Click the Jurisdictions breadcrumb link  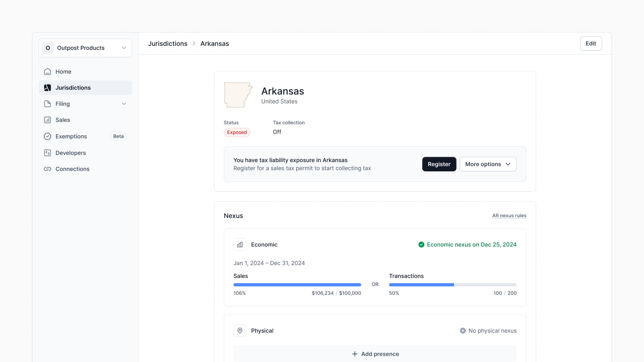tap(168, 43)
